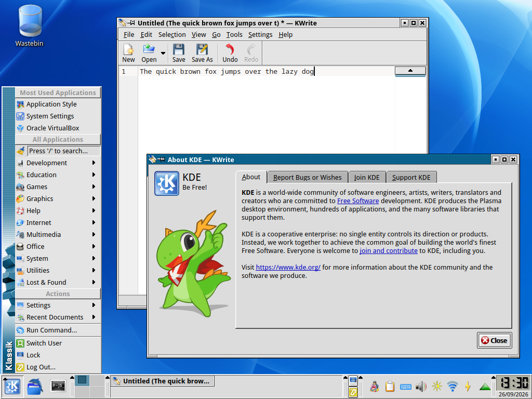This screenshot has height=399, width=532.
Task: Undo the last edit in KWrite
Action: tap(230, 54)
